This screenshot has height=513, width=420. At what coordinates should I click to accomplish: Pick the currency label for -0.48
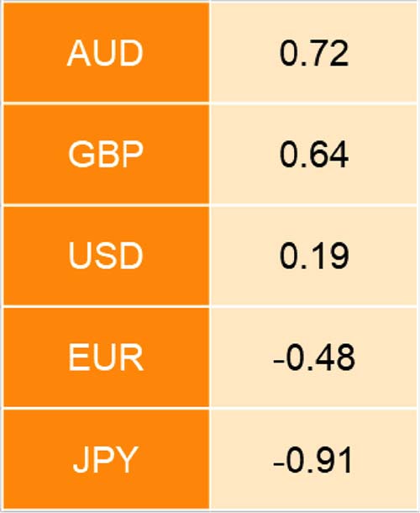(106, 357)
